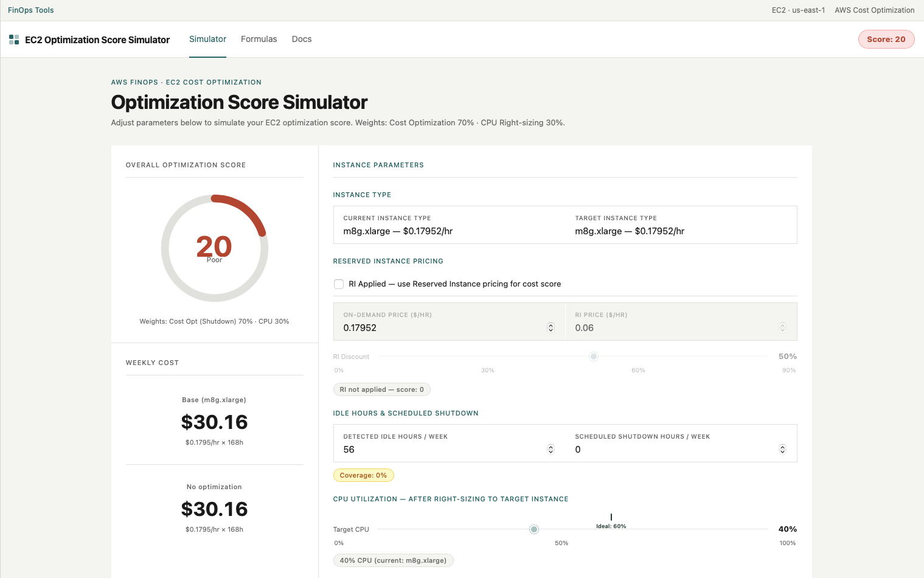Open the Simulator tab
Viewport: 924px width, 578px height.
207,39
